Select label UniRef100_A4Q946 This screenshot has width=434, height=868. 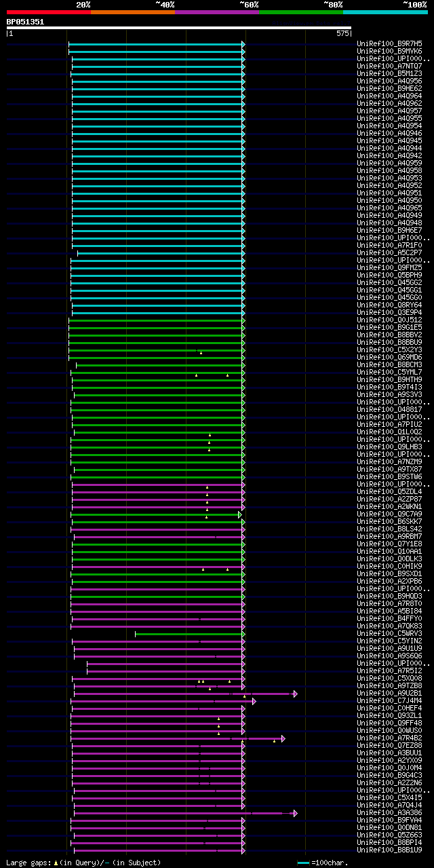click(x=389, y=134)
